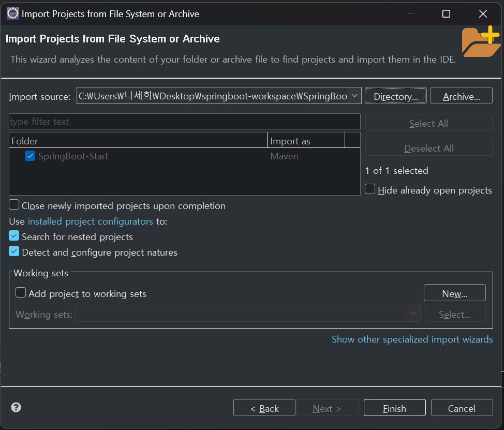The height and width of the screenshot is (430, 504).
Task: Click the Select All button
Action: click(x=429, y=123)
